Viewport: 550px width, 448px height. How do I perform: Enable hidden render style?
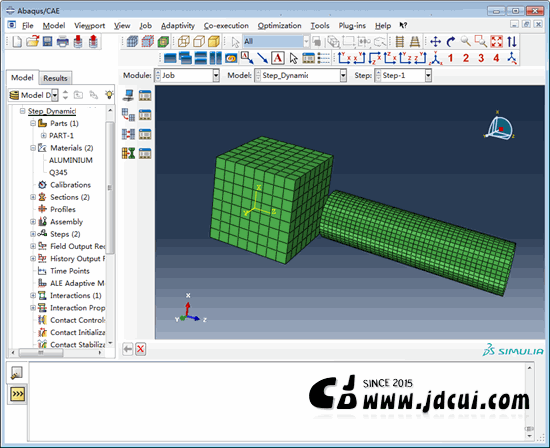tap(199, 42)
